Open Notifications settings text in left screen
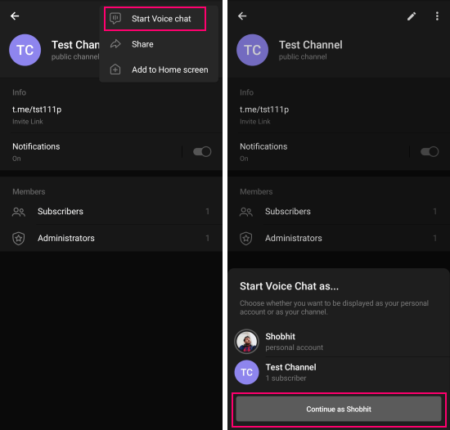Image resolution: width=450 pixels, height=430 pixels. coord(36,147)
